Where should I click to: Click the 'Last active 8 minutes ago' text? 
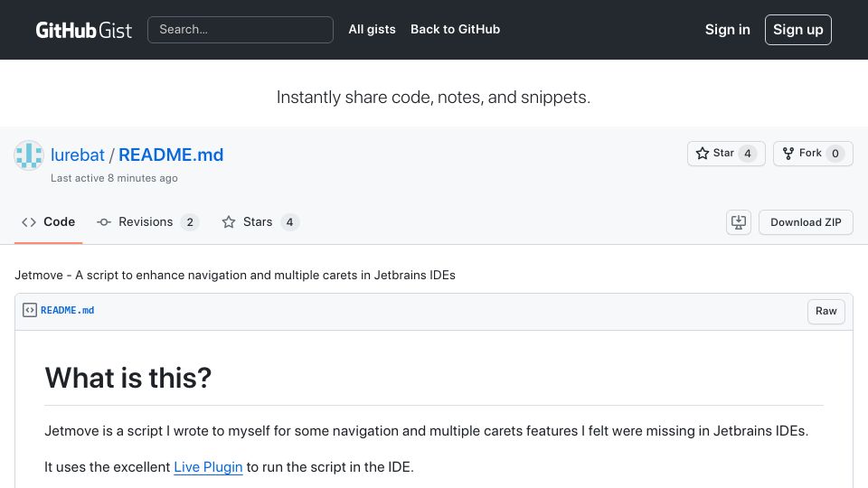pos(114,178)
